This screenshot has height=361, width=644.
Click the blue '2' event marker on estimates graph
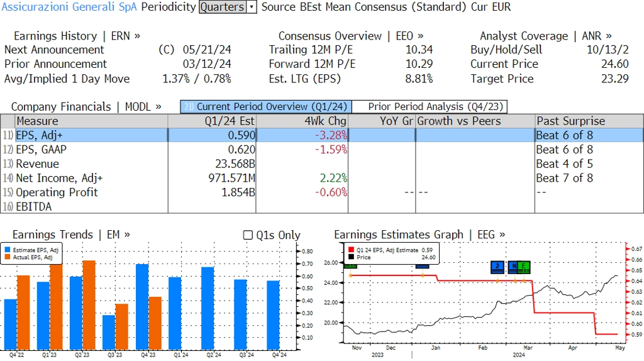(x=497, y=267)
